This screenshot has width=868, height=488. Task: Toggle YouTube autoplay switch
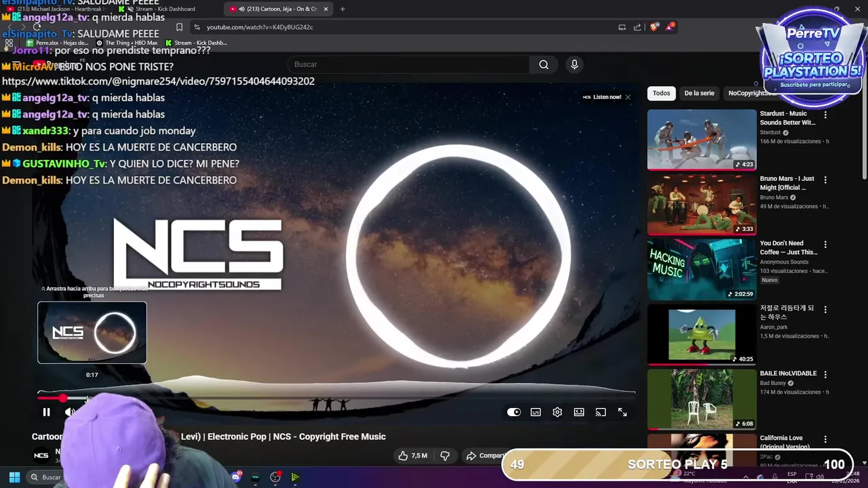(x=514, y=412)
